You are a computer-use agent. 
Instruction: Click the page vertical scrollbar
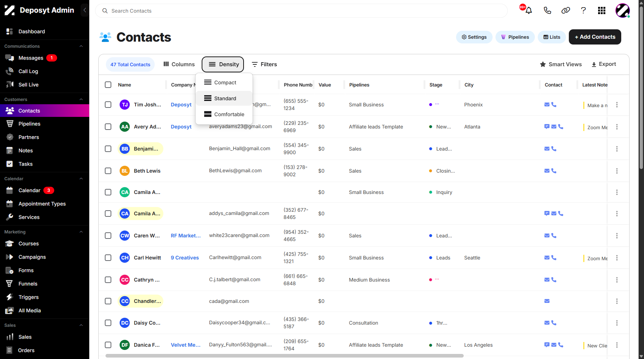coord(641,87)
